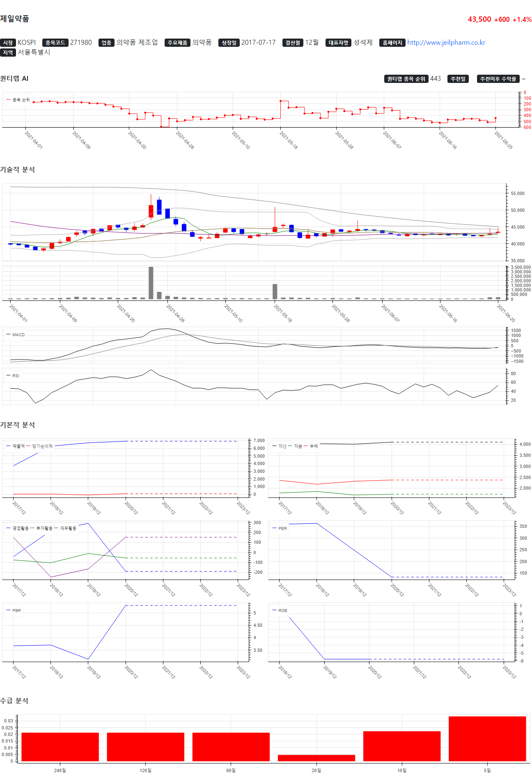The height and width of the screenshot is (777, 532).
Task: Select the stock code 271980
Action: click(x=81, y=43)
